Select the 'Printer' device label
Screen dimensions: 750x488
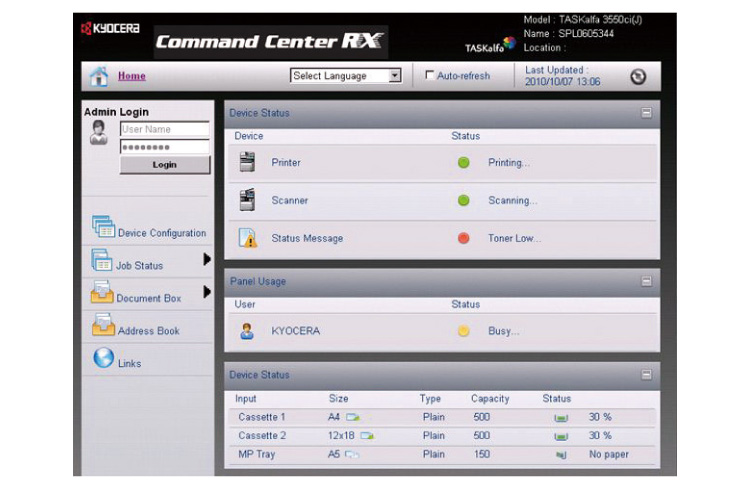tap(286, 163)
